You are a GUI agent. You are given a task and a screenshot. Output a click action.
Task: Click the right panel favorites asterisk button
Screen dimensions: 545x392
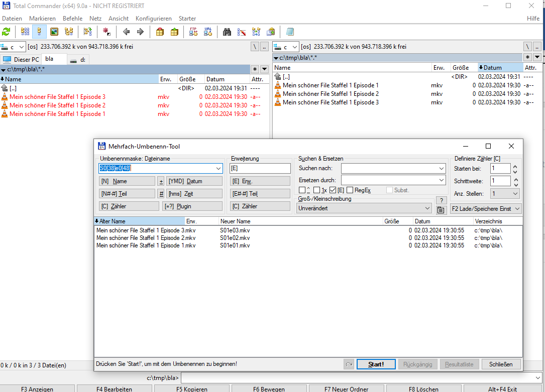pos(527,57)
